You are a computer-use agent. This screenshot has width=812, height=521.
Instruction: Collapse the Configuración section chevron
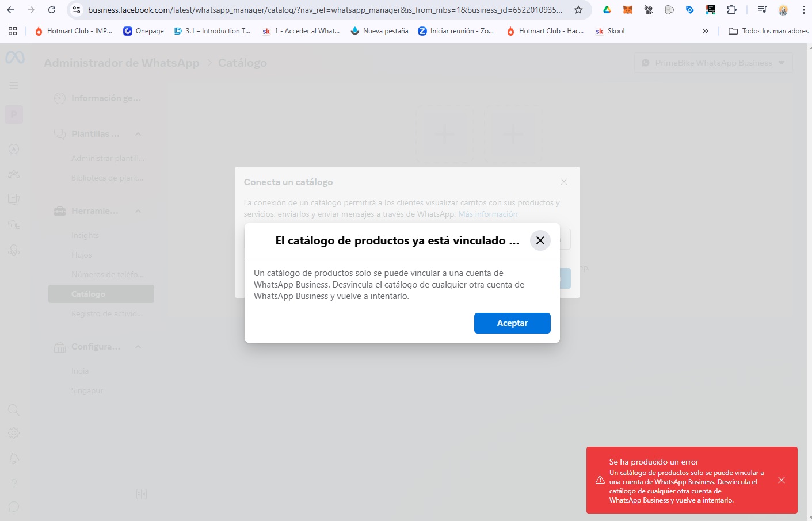point(138,347)
